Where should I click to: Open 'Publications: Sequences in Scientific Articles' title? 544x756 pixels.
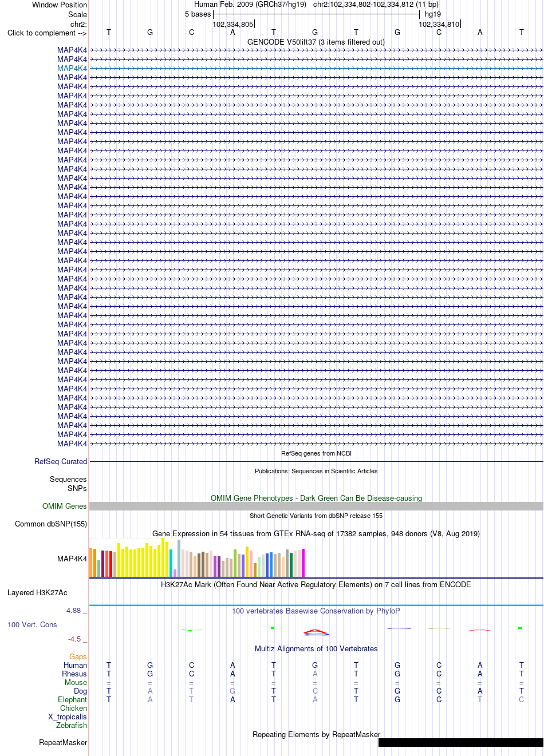316,471
